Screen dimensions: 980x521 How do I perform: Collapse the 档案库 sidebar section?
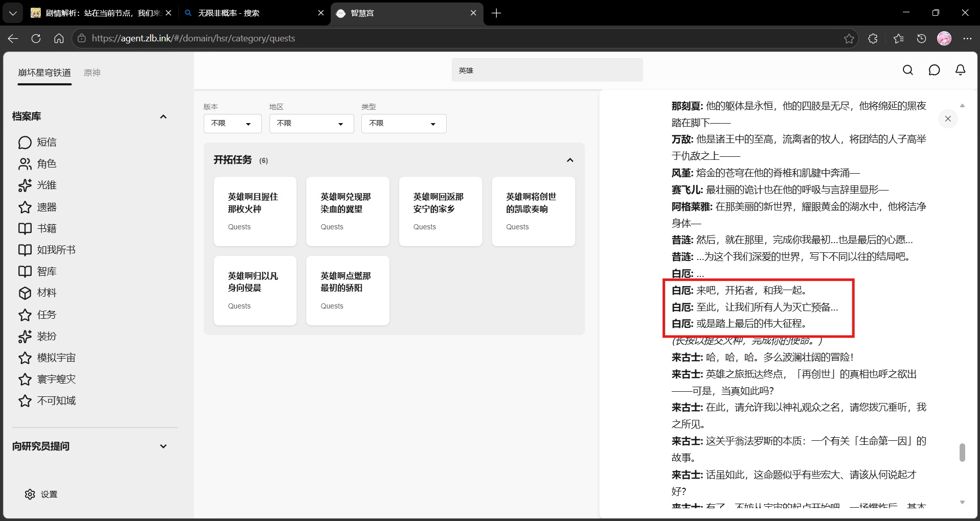(x=163, y=117)
